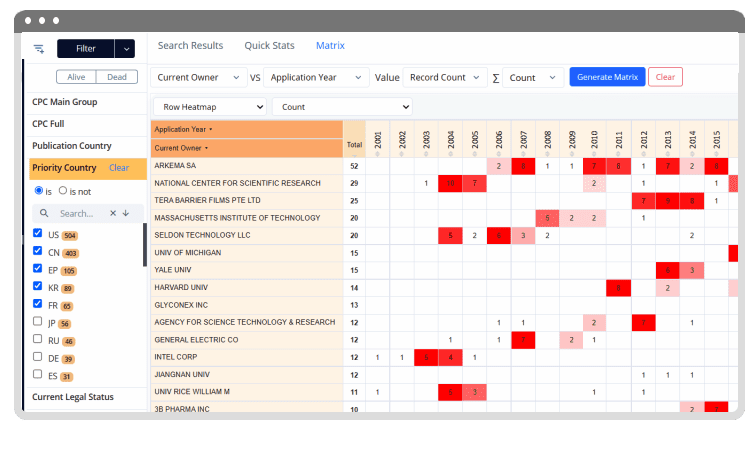Click the ARKEMA SA 2007 heatmap cell
This screenshot has width=750, height=450.
(523, 166)
